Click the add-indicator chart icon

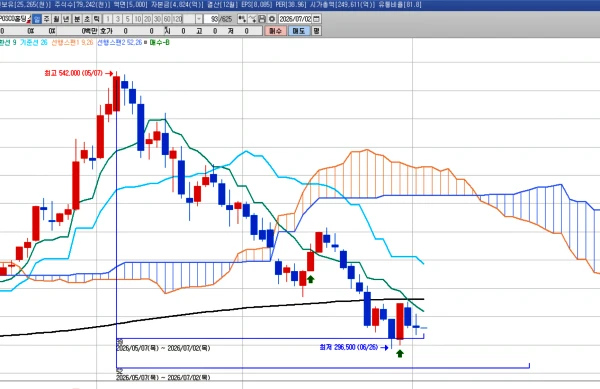[x=242, y=19]
